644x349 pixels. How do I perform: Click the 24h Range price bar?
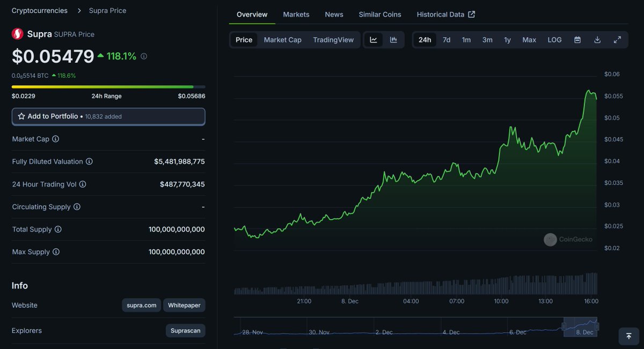point(108,87)
